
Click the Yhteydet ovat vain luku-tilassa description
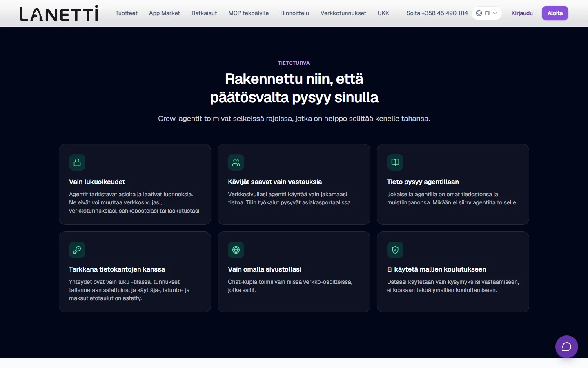pos(129,290)
